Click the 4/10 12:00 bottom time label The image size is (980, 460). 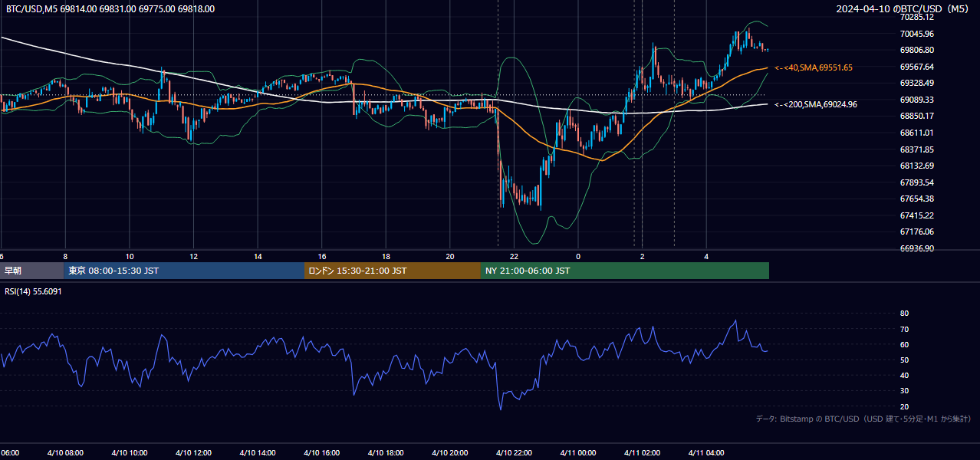tap(193, 453)
